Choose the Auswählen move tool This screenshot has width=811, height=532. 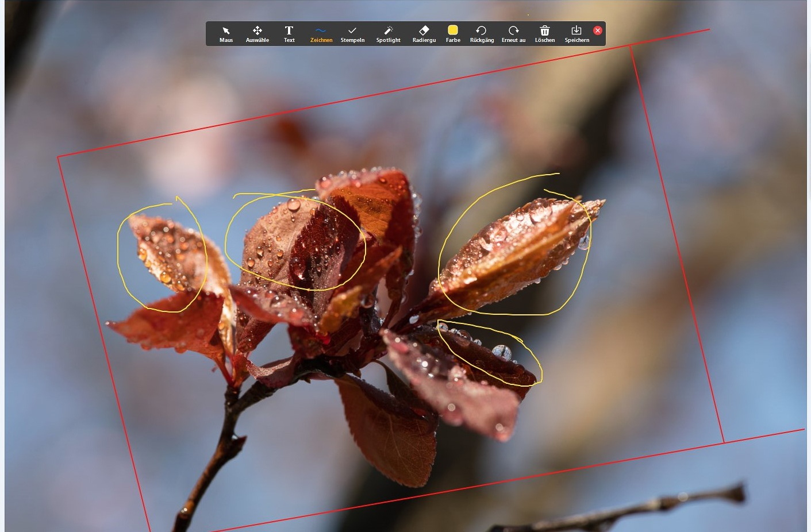tap(257, 33)
